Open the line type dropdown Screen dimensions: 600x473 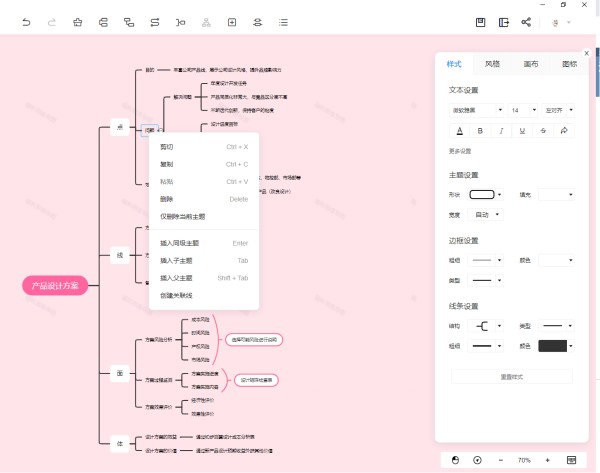[x=556, y=326]
